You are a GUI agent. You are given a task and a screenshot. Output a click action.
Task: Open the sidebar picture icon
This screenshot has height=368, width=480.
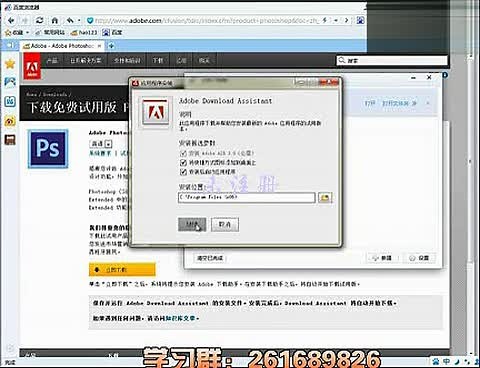tap(10, 82)
